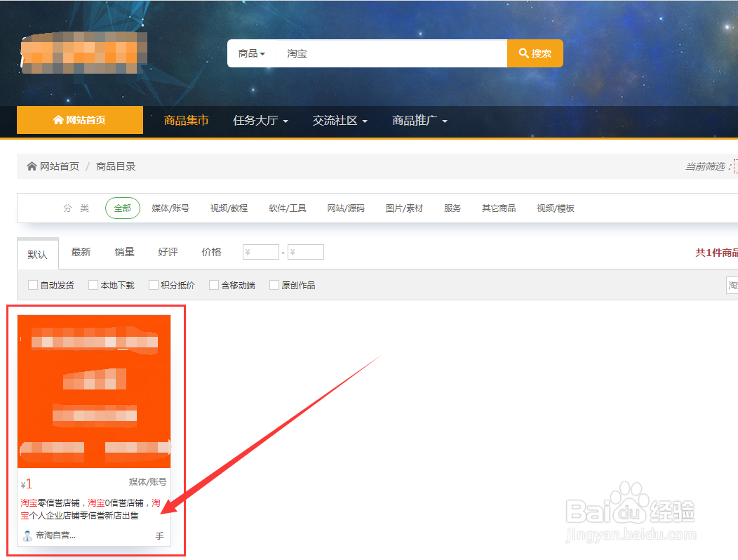This screenshot has width=738, height=560.
Task: Expand the 交流社区 menu
Action: [x=340, y=121]
